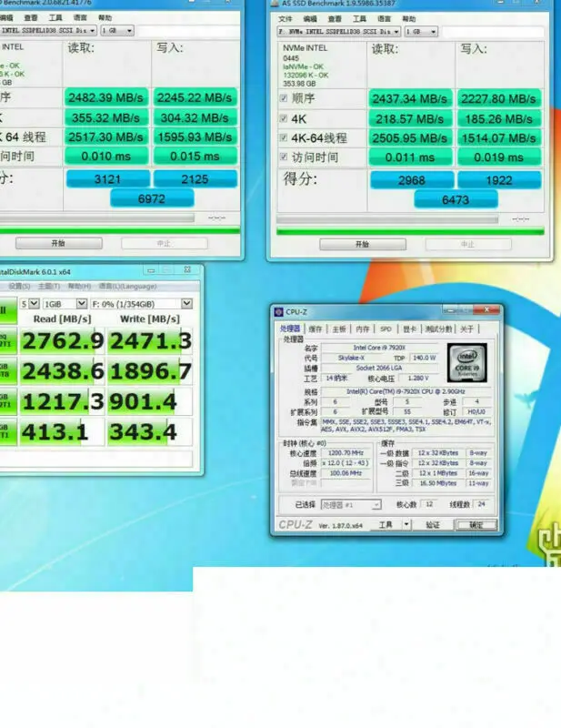Viewport: 561px width, 728px height.
Task: Toggle the 4K checkbox in AS SSD 1.9
Action: click(x=284, y=118)
